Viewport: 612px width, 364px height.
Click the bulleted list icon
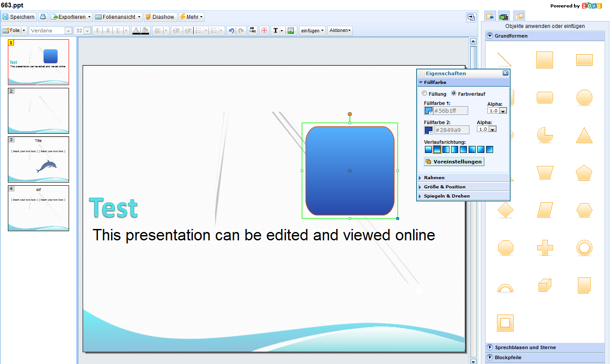click(199, 31)
